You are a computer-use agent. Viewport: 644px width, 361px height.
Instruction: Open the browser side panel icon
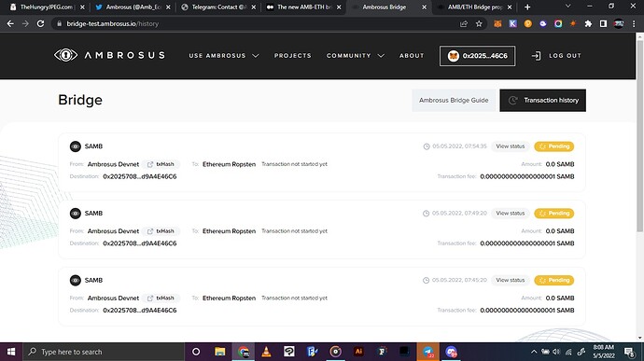click(x=603, y=24)
